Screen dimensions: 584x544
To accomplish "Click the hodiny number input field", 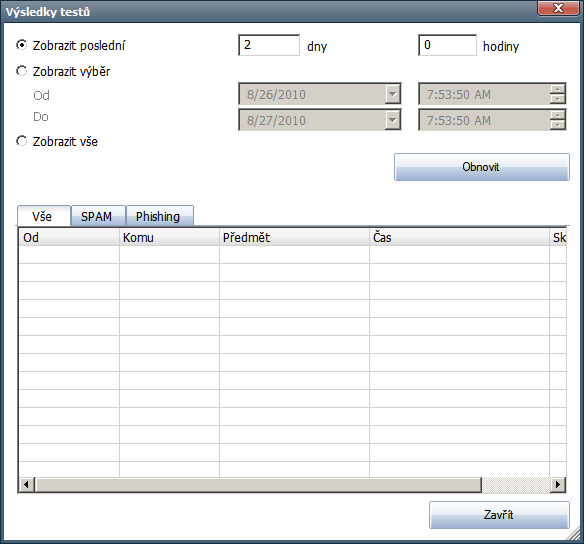I will 447,45.
